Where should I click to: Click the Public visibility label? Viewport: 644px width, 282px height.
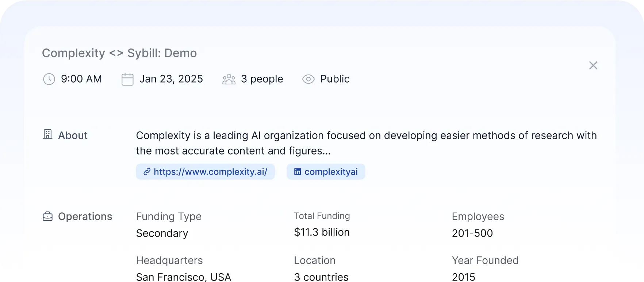[x=335, y=79]
